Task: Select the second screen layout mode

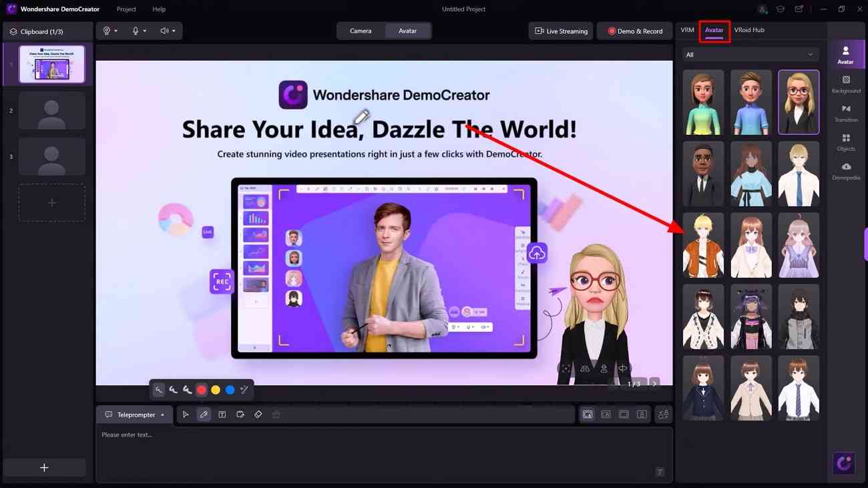Action: point(606,415)
